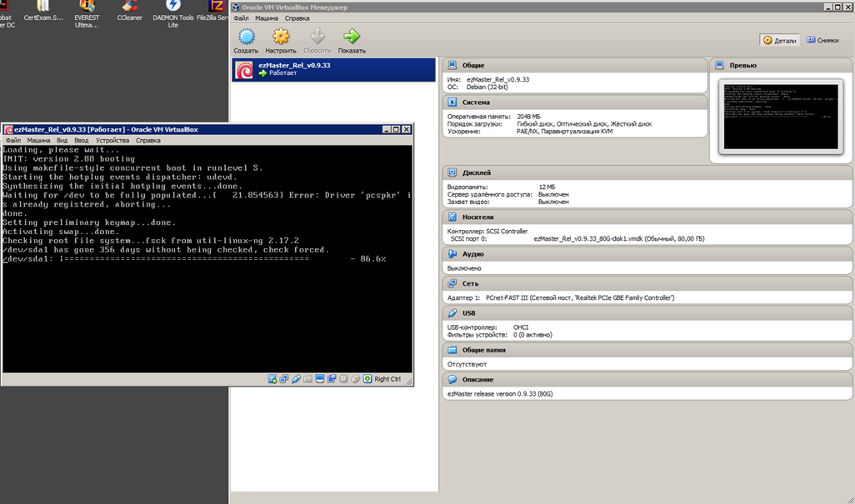The height and width of the screenshot is (504, 855).
Task: Open Устройства menu in the VM window
Action: pos(112,141)
